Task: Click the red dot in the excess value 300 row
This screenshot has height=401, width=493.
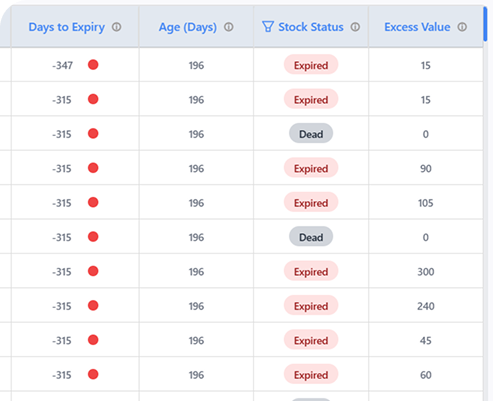Action: coord(93,271)
